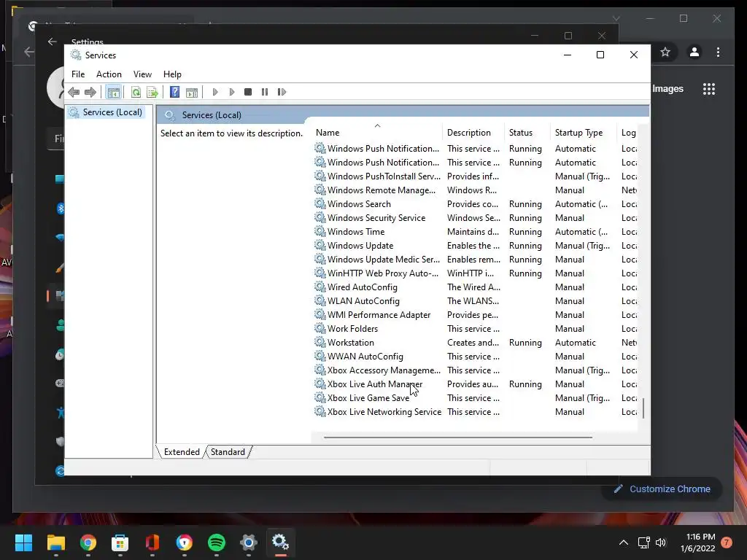Click the Export List toolbar icon

tap(152, 92)
